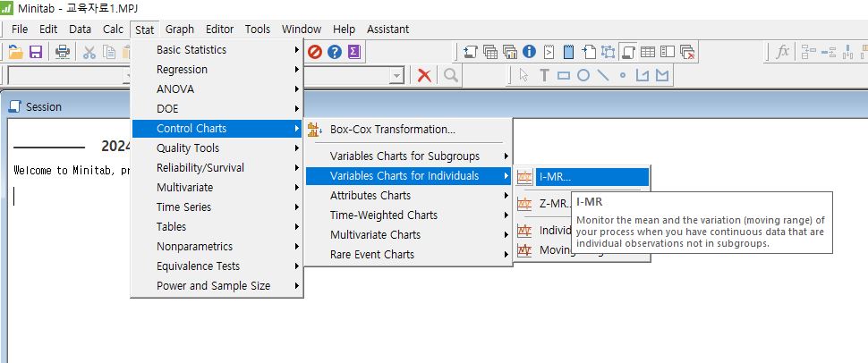Screen dimensions: 868x363
Task: Open the Tools menu
Action: 258,29
